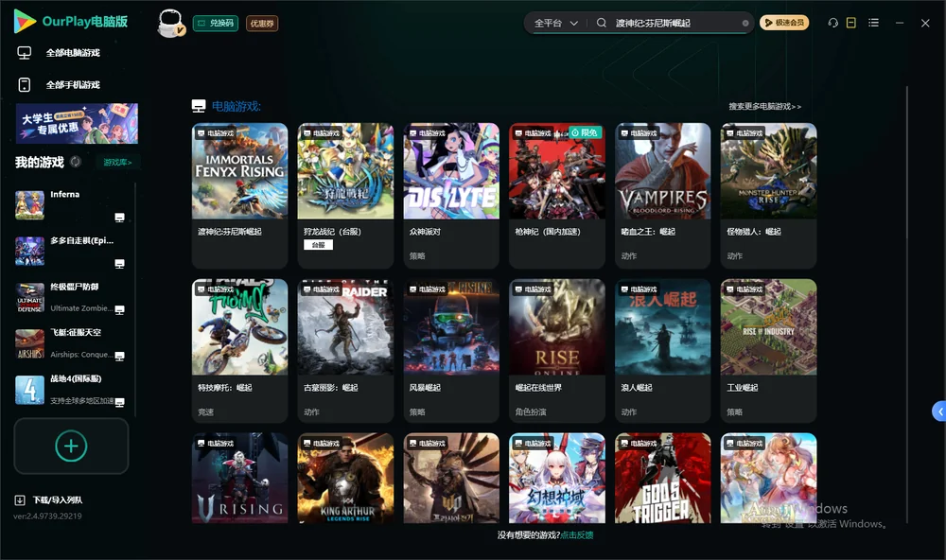
Task: Open 全部电脑游戏 section
Action: click(x=73, y=53)
